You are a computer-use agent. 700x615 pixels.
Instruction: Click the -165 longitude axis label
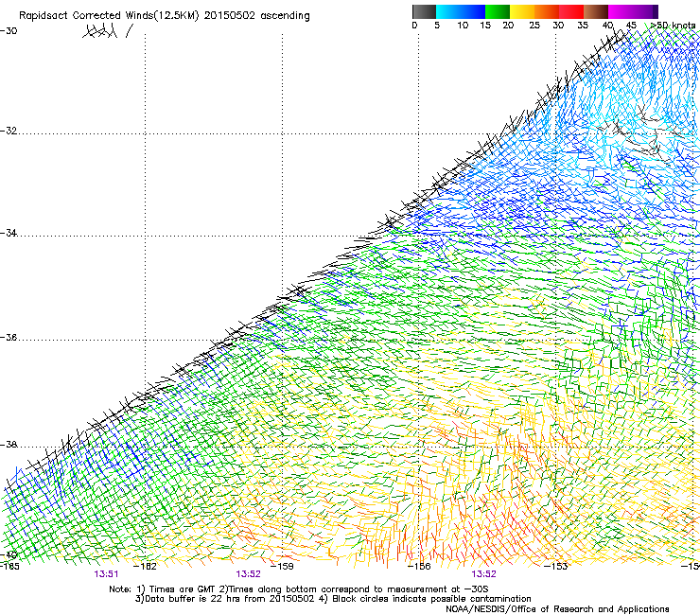point(9,567)
